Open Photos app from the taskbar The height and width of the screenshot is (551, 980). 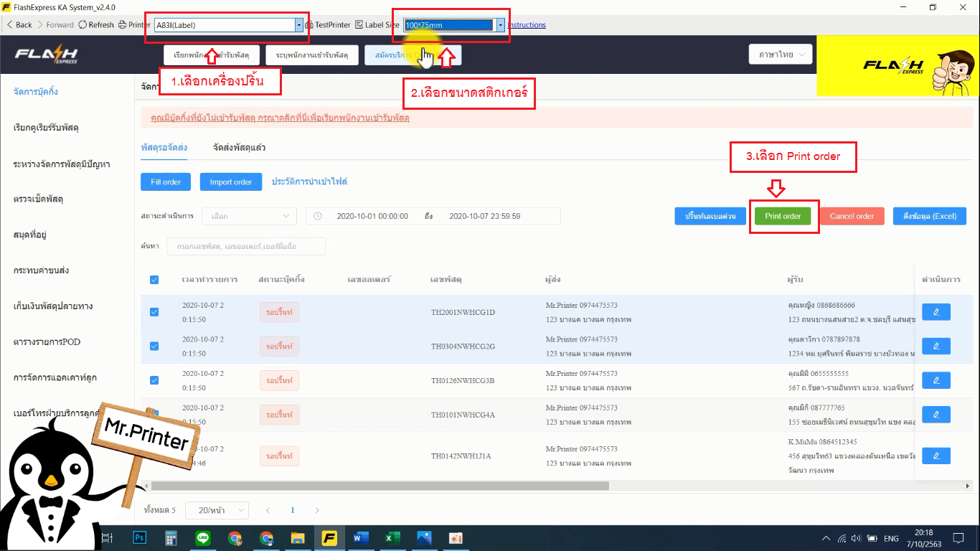[424, 537]
